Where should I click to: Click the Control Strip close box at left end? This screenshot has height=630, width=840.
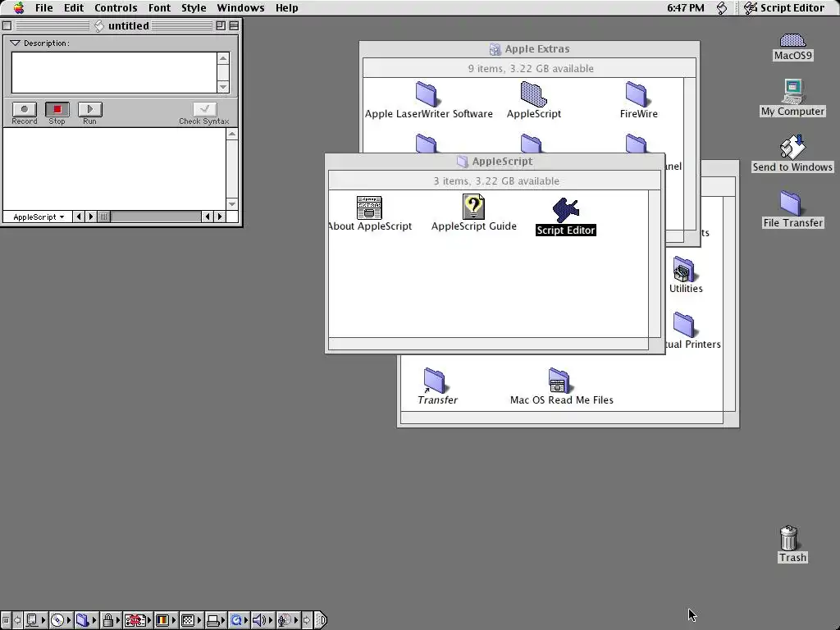[x=6, y=620]
